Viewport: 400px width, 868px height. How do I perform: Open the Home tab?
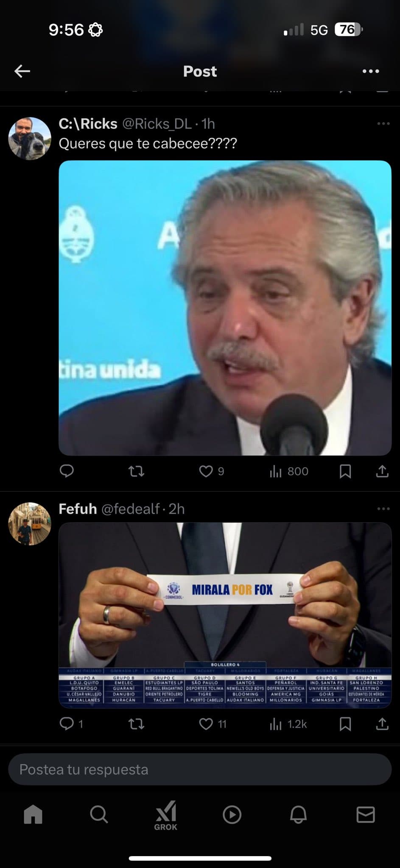point(33,814)
